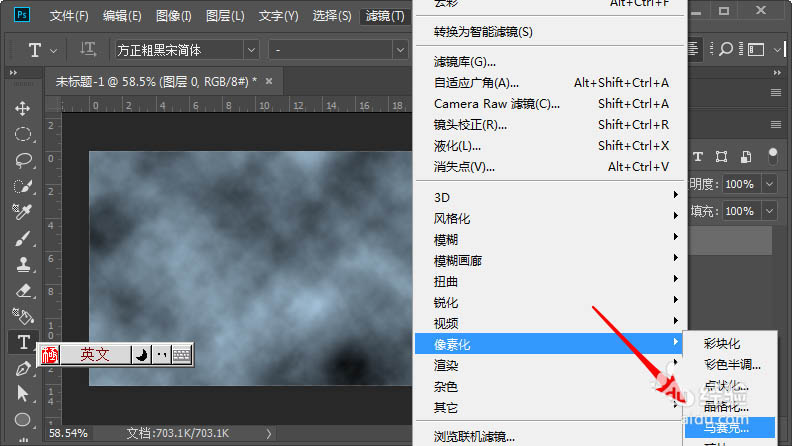Open the font family dropdown arrow
Screen dimensions: 792x446
[251, 50]
